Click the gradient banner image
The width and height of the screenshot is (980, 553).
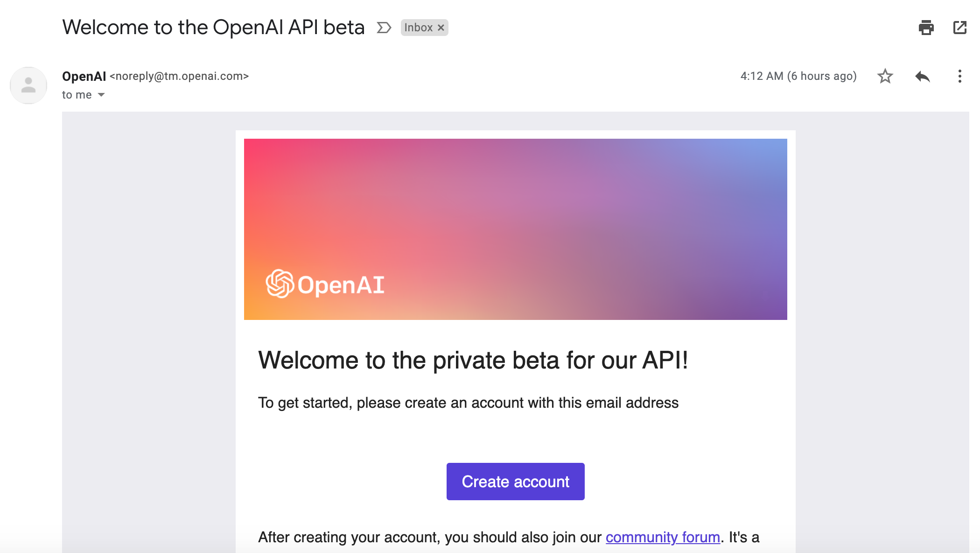(515, 229)
